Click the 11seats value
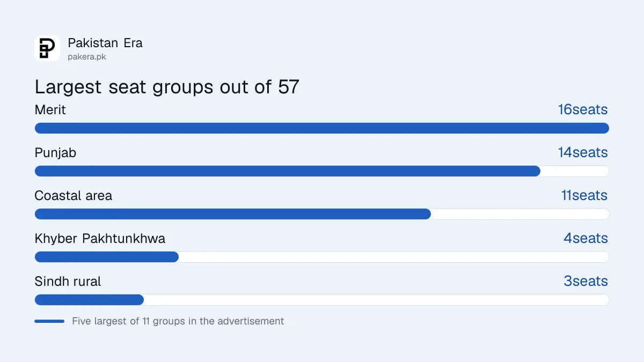 pos(584,196)
